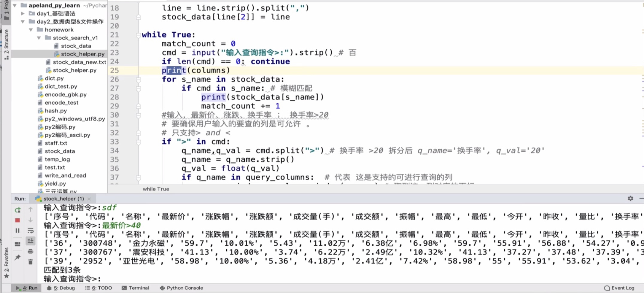The height and width of the screenshot is (293, 644).
Task: Open the 2: Favorites side panel
Action: click(x=6, y=263)
